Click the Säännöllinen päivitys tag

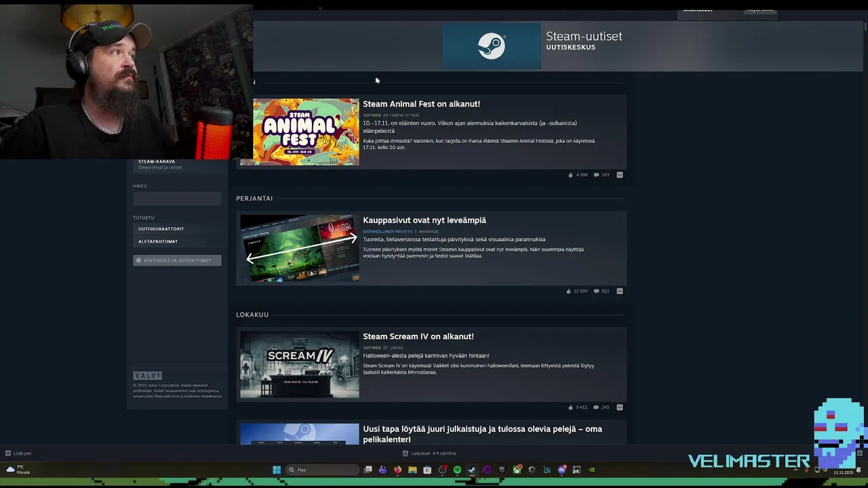(387, 232)
